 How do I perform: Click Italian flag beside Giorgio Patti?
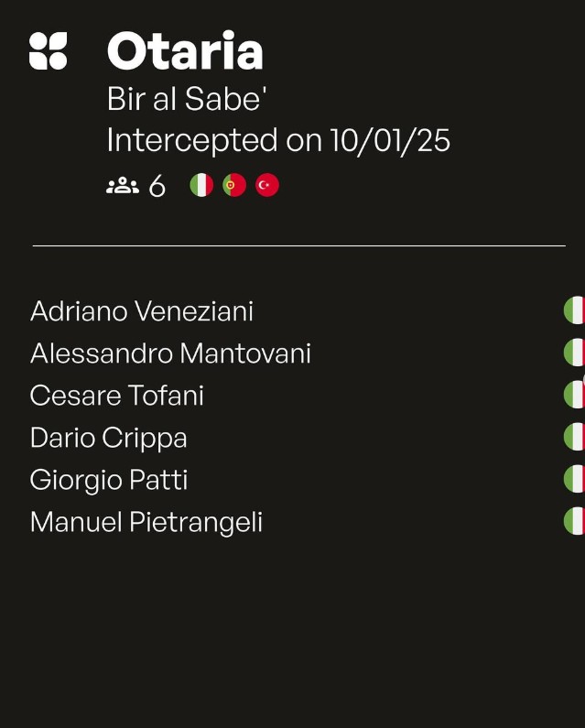574,479
